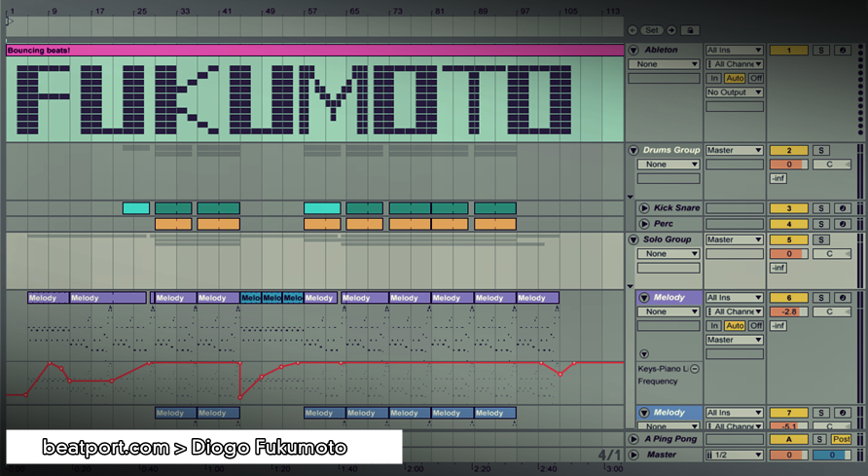The image size is (868, 476).
Task: Arm recording on Ableton track
Action: [x=843, y=50]
